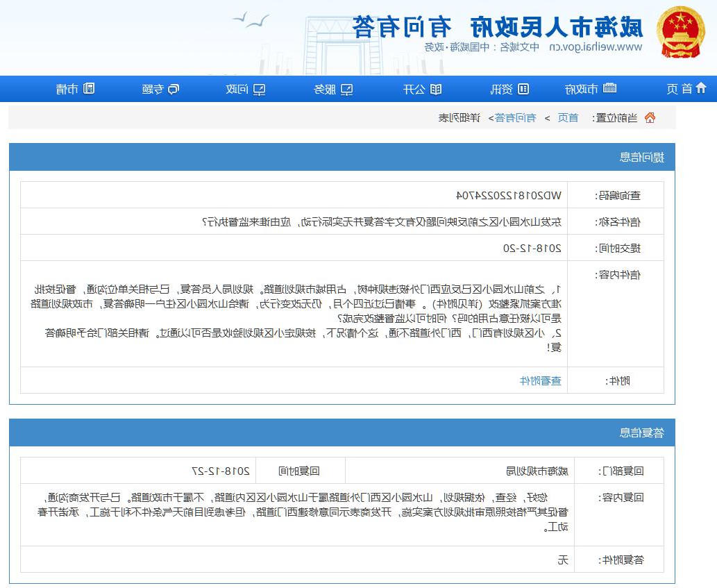Select the submission date 2018-12-20
Screen dimensions: 717x588
532,249
